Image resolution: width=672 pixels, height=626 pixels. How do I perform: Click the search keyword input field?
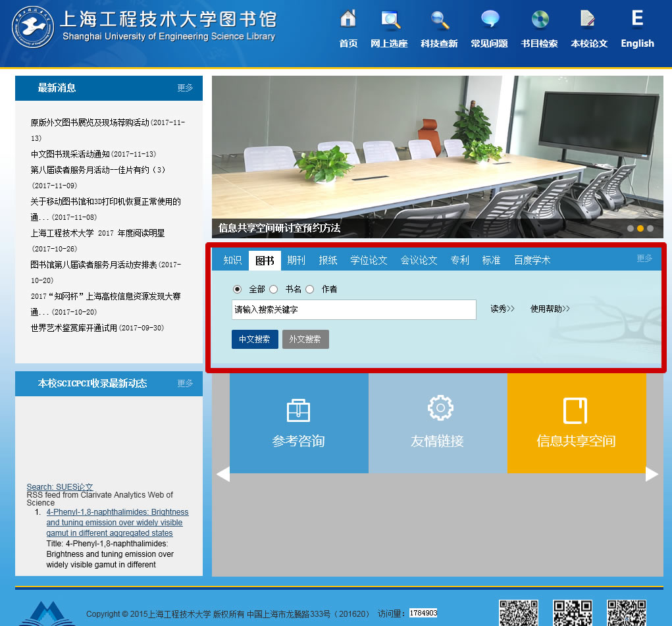pos(353,309)
